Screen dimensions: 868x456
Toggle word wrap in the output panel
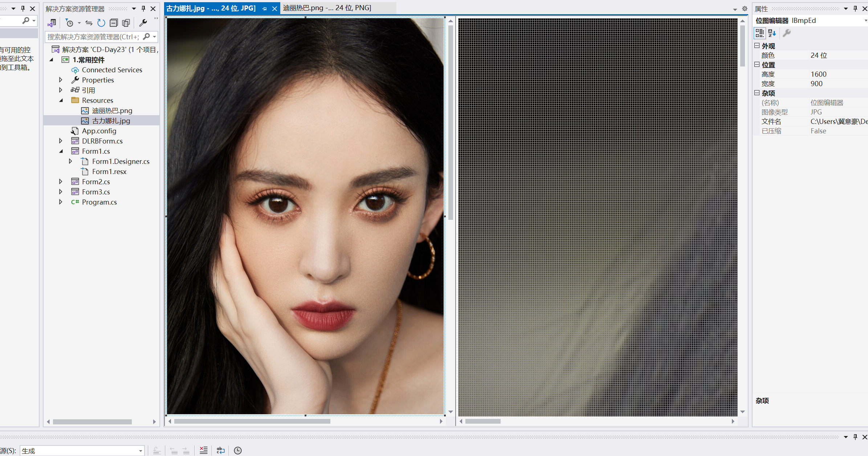coord(221,450)
